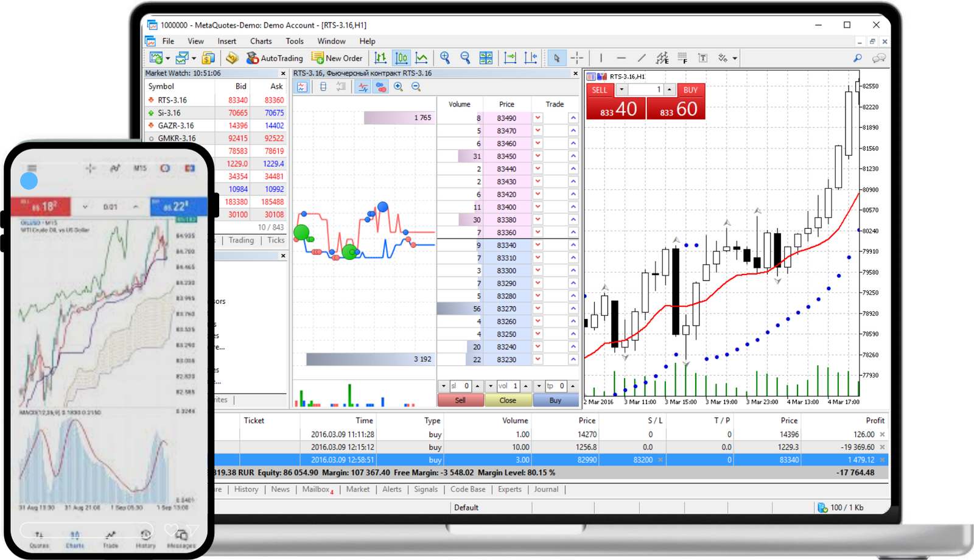Image resolution: width=974 pixels, height=560 pixels.
Task: Open the sl dropdown in the trade panel
Action: [x=444, y=385]
